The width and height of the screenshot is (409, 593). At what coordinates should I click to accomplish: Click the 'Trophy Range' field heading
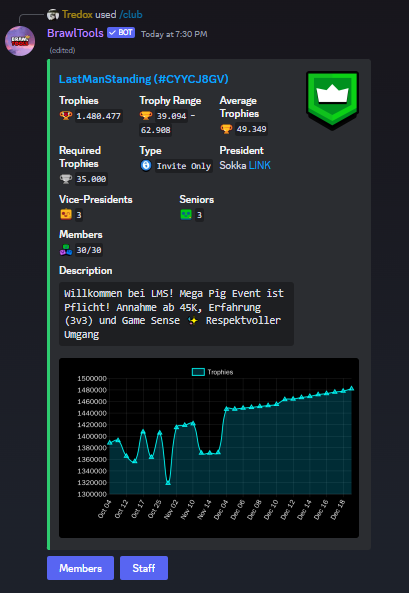point(170,100)
